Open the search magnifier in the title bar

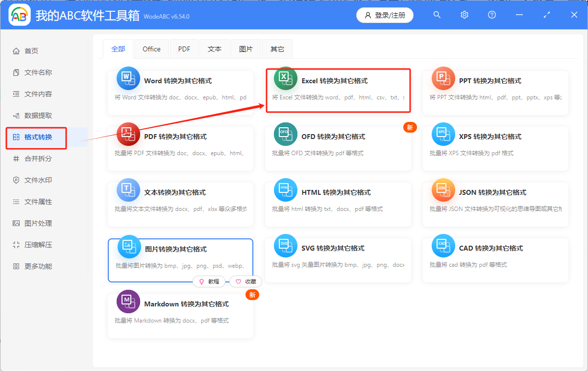coord(437,15)
